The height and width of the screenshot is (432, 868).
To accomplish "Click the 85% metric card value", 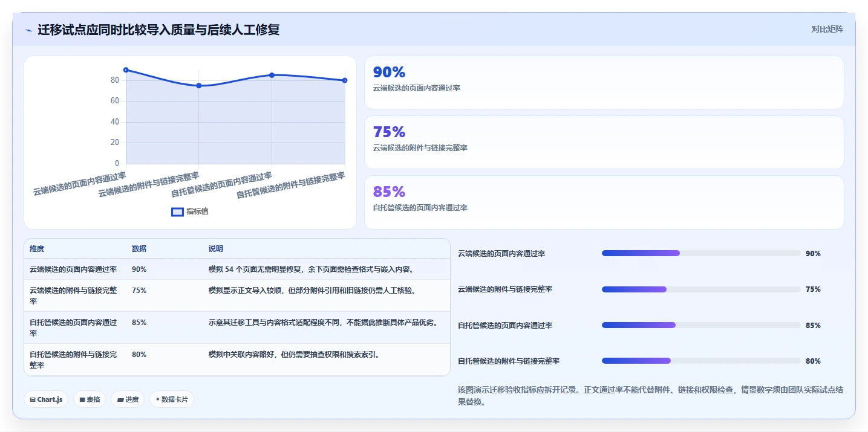I will point(389,192).
